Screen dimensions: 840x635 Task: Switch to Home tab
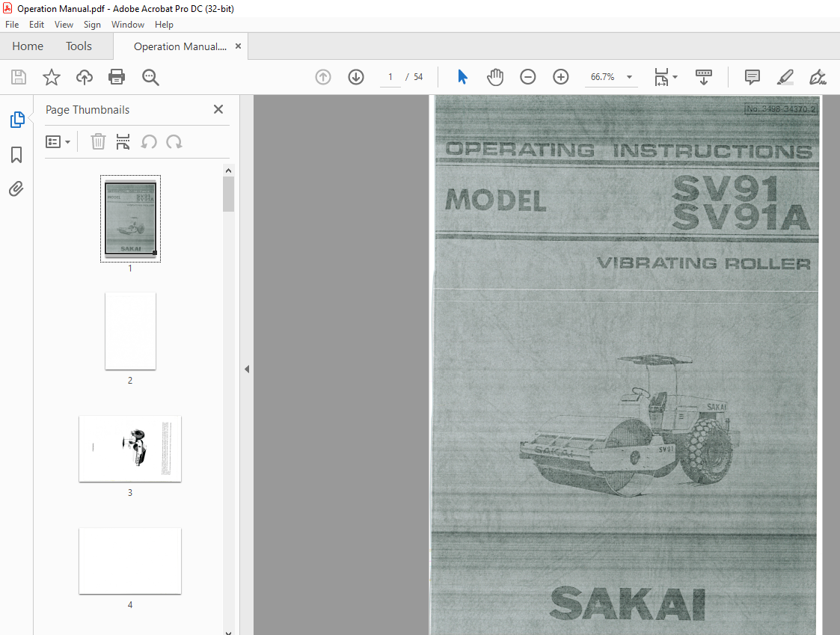28,46
